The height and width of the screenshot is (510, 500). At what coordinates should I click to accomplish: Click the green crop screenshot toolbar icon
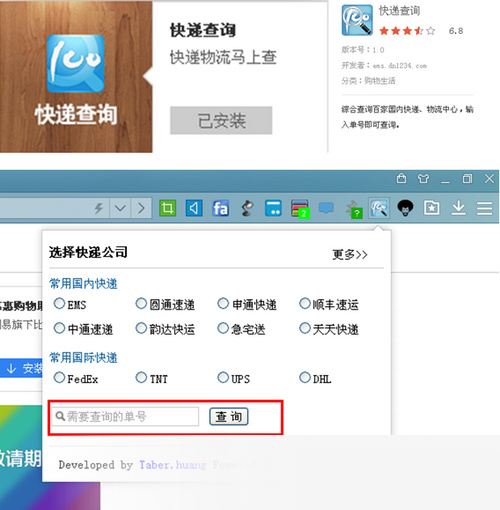pos(167,208)
